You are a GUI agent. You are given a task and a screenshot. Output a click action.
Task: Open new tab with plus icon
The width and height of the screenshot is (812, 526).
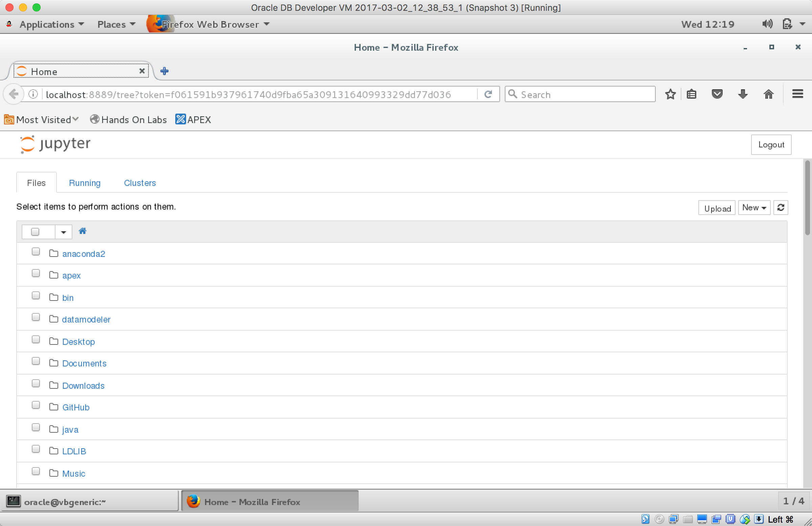point(164,71)
